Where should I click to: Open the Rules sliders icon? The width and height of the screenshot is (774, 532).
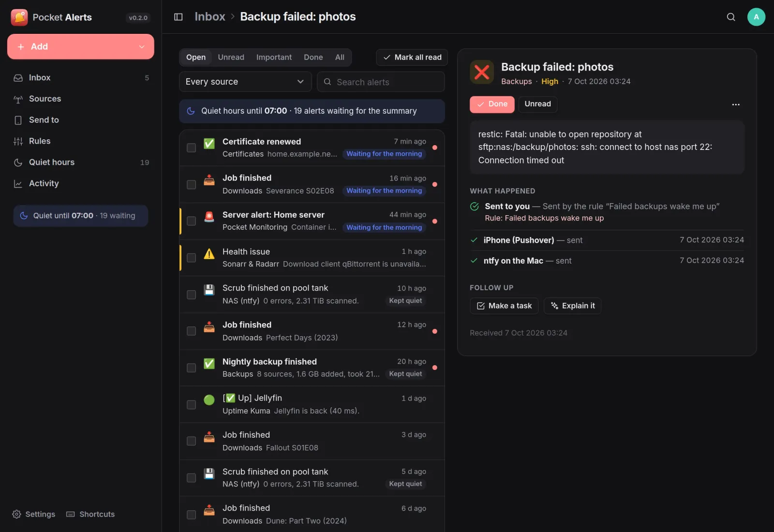click(18, 141)
